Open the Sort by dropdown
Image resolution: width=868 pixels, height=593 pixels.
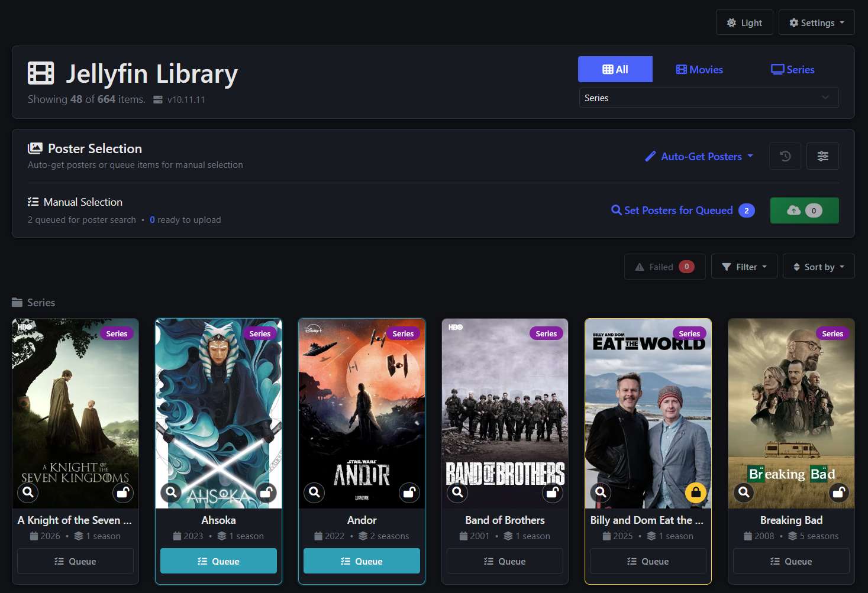(819, 267)
